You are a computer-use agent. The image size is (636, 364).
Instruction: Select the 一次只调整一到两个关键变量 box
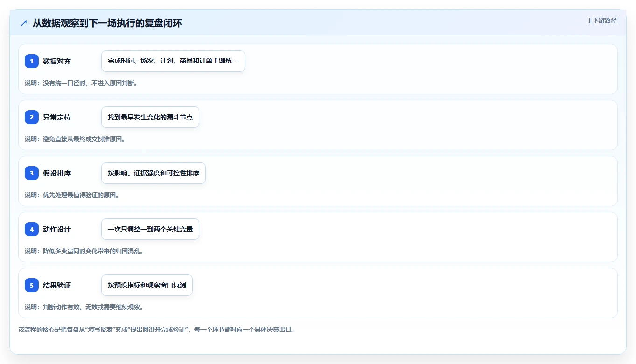[150, 229]
